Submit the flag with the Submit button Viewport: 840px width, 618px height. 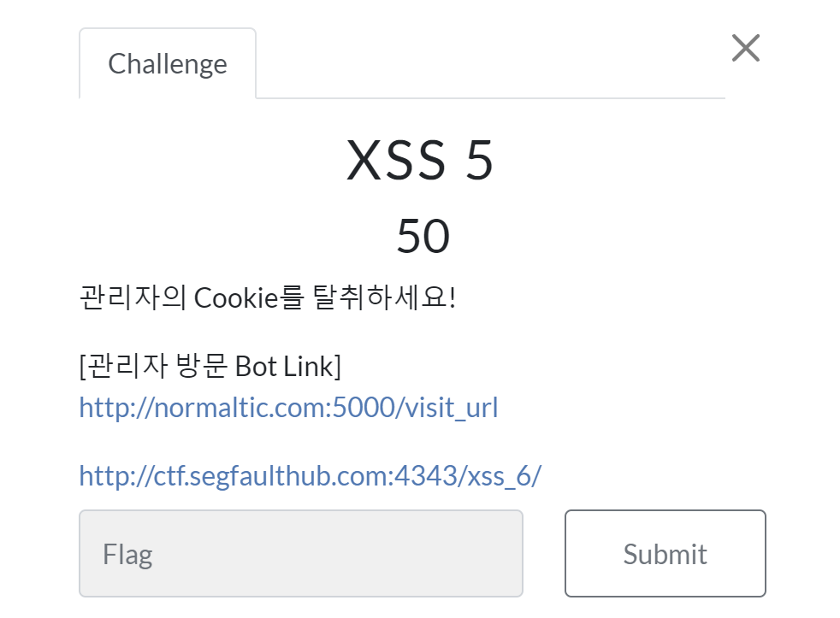click(x=665, y=553)
